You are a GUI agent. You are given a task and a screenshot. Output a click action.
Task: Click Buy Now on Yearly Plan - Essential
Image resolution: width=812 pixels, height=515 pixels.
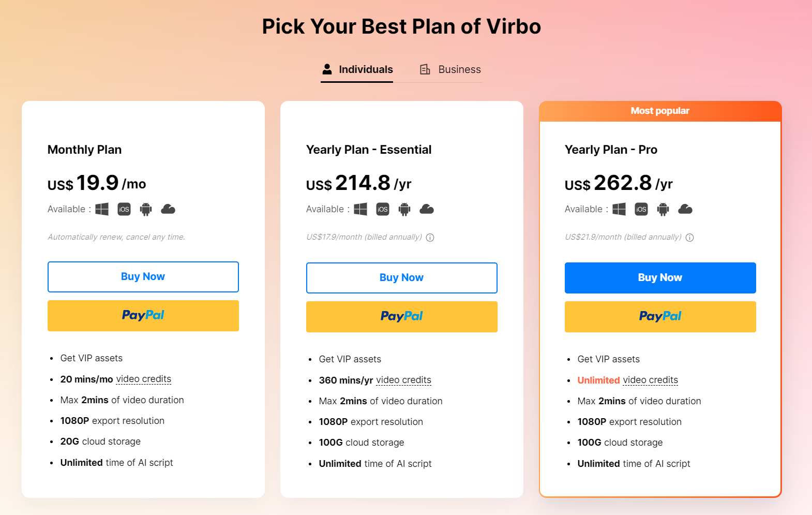(x=401, y=277)
